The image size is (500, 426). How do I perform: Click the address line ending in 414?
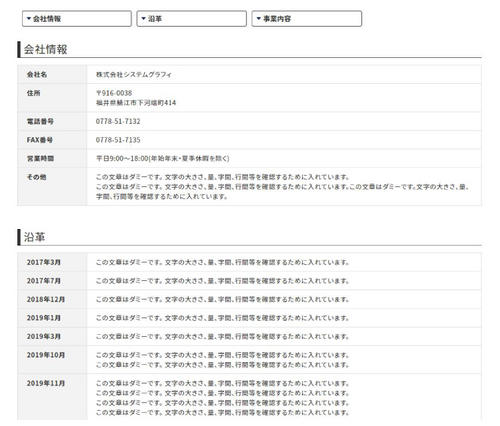pyautogui.click(x=136, y=103)
